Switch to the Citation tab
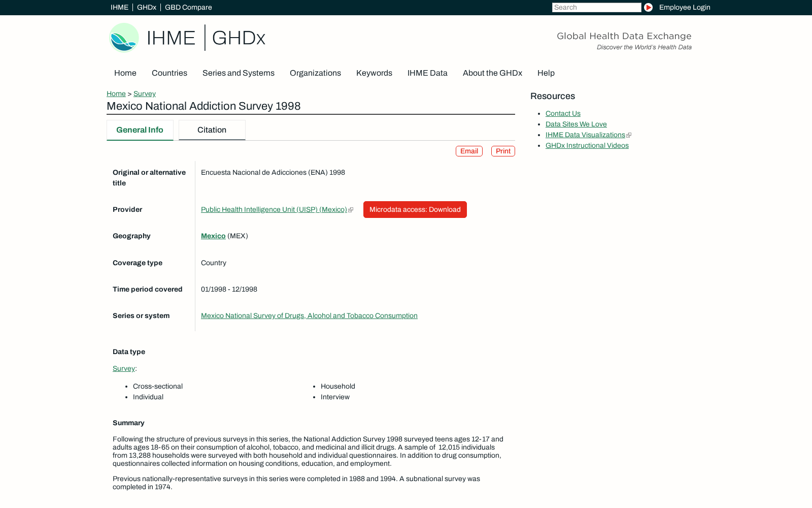 [212, 130]
